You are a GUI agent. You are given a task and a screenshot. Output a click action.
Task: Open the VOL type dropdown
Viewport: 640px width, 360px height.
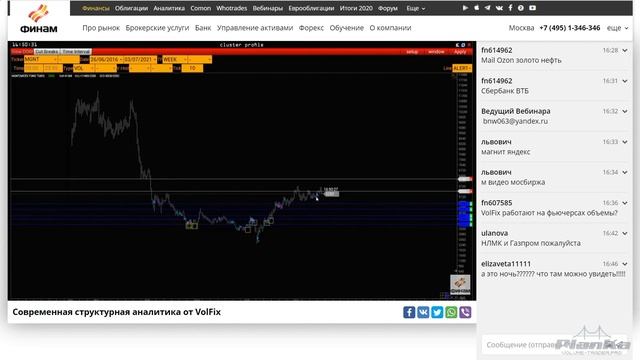(x=84, y=68)
